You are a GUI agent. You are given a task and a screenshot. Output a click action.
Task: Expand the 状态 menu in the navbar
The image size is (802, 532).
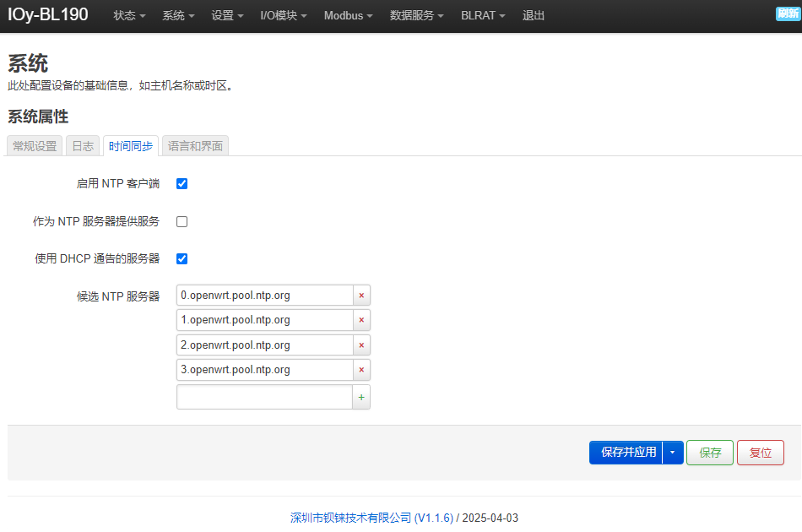[x=129, y=15]
